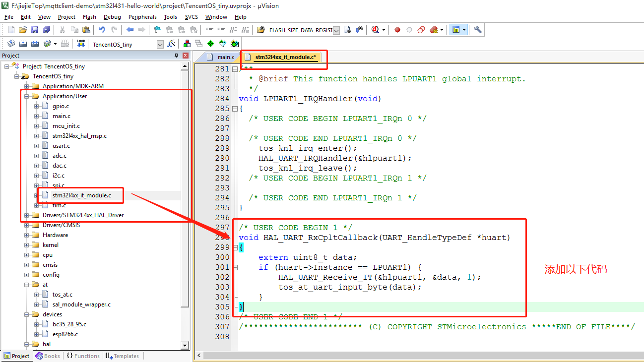Open Manage Project Items icon with colored blocks
The image size is (644, 363).
click(x=187, y=44)
